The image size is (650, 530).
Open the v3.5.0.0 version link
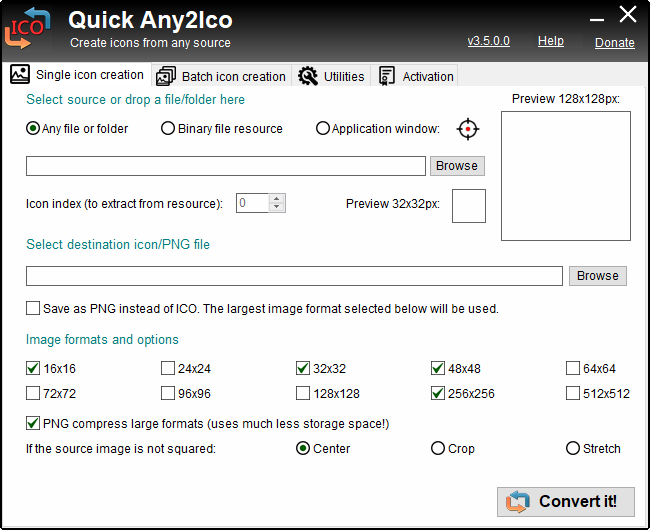click(489, 41)
